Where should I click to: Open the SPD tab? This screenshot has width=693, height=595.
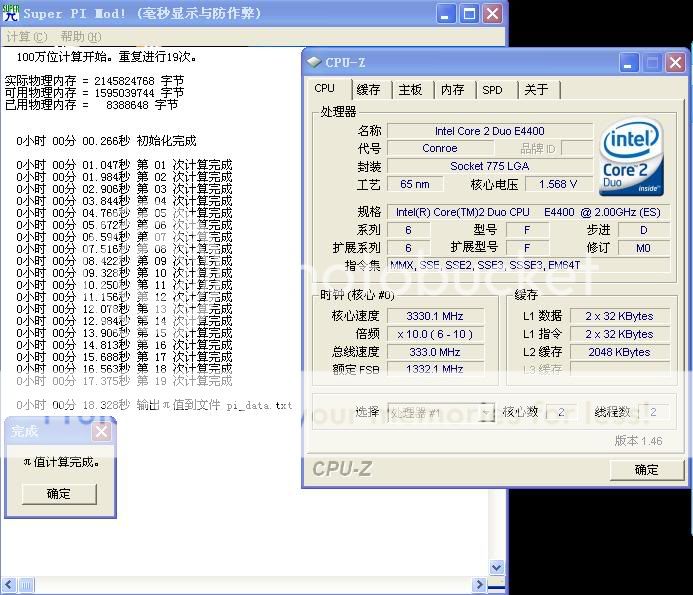[x=492, y=90]
